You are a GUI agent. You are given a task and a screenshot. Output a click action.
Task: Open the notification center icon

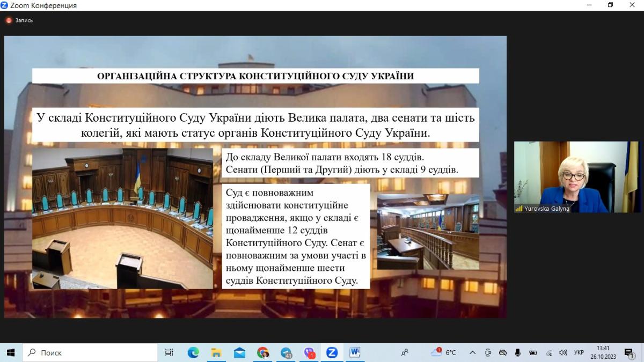point(629,352)
